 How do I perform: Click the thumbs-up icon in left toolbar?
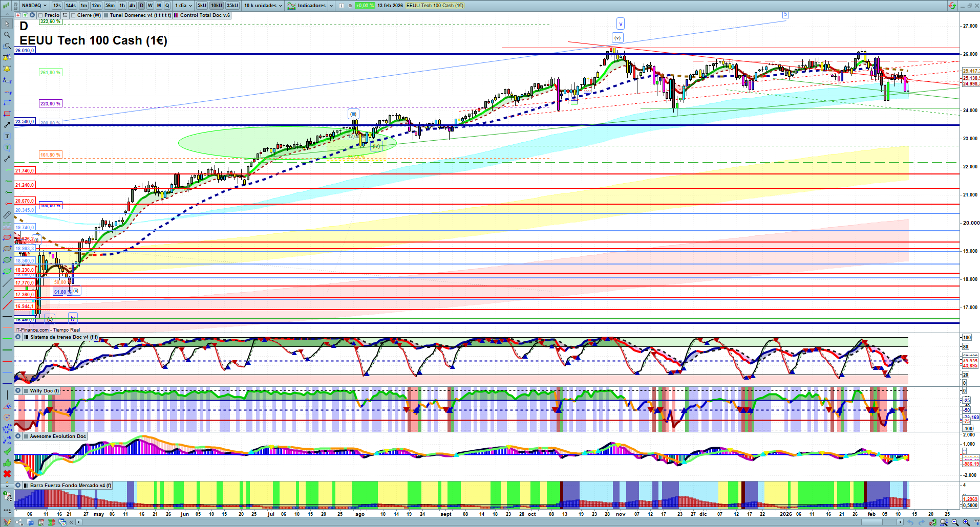[7, 463]
